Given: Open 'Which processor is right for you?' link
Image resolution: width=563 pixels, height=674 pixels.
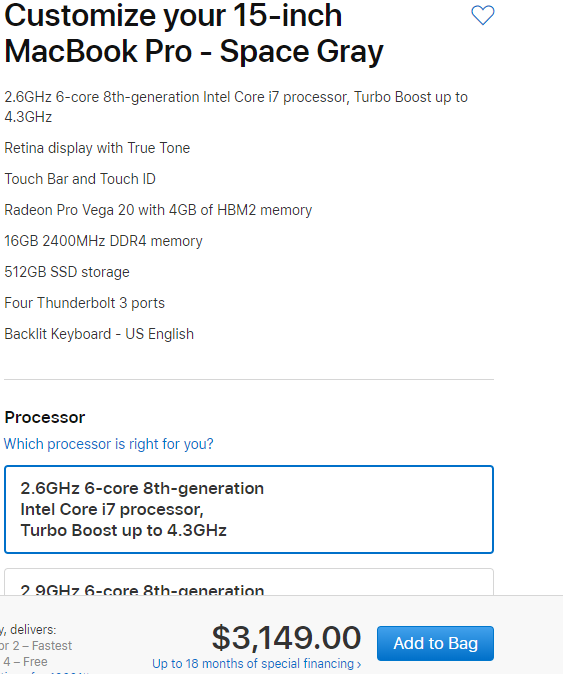Looking at the screenshot, I should click(109, 444).
